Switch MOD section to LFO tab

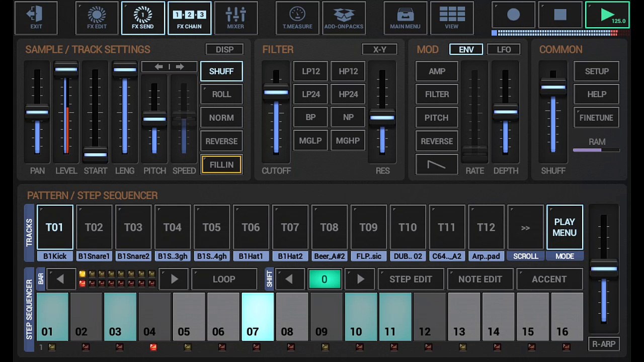click(x=504, y=49)
